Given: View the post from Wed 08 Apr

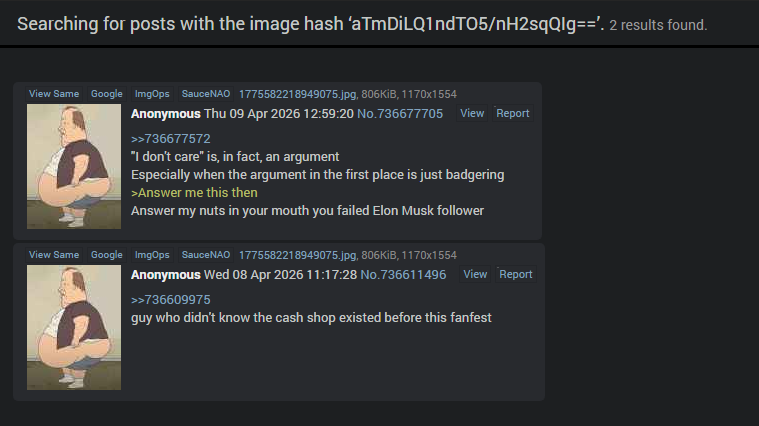Looking at the screenshot, I should point(475,274).
